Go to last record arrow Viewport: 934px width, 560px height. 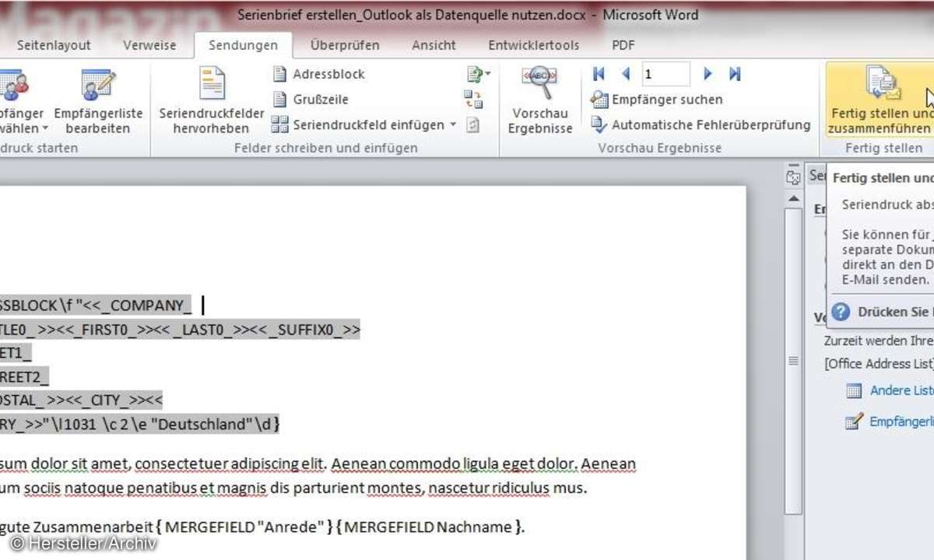(x=735, y=74)
